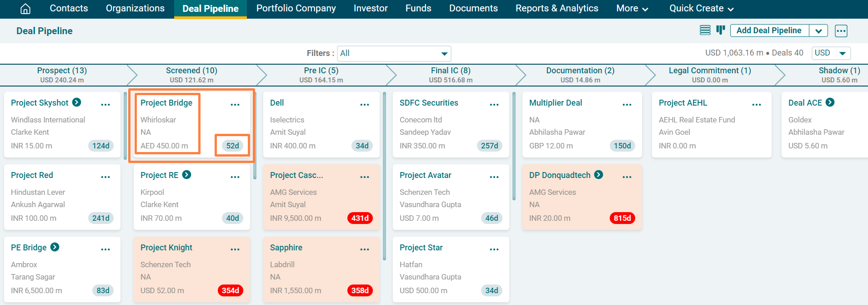Open three-dot menu on Project Bridge card

pos(235,105)
